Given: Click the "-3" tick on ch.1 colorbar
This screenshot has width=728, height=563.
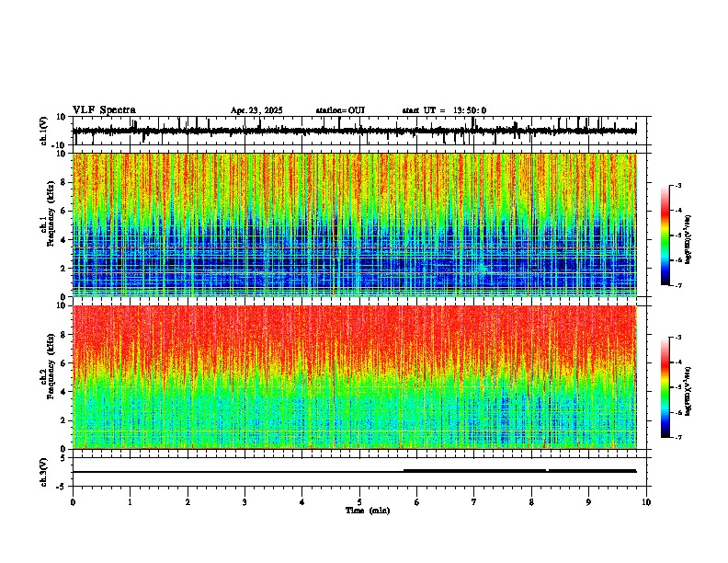Looking at the screenshot, I should tap(678, 186).
